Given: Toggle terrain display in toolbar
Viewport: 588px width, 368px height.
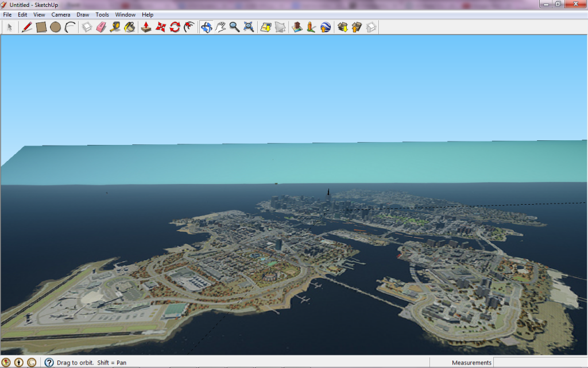Looking at the screenshot, I should tap(280, 27).
